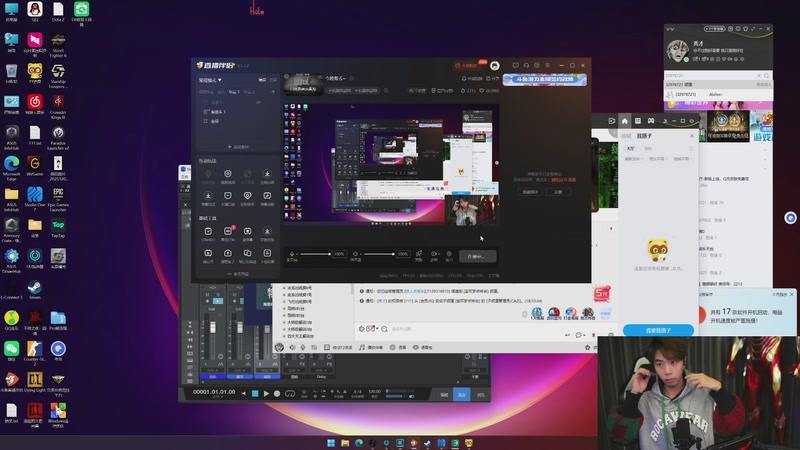The height and width of the screenshot is (450, 800).
Task: Click the edit icon next to the stream title
Action: (352, 79)
